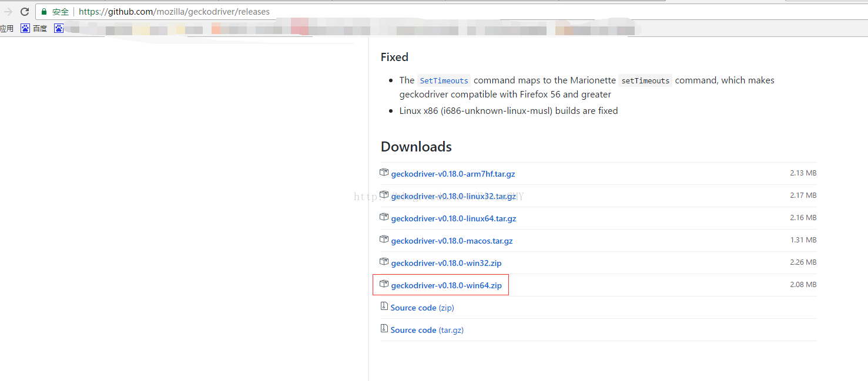Download Source code (tar.gz)

427,330
